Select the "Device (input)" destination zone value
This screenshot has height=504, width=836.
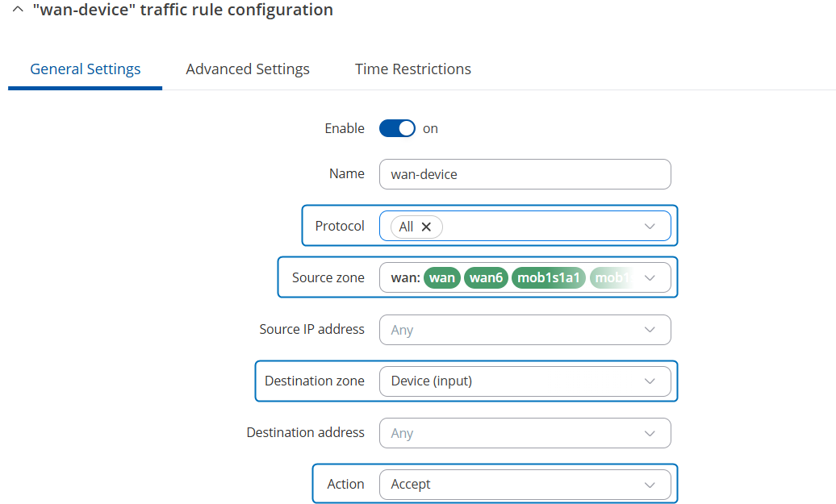[x=432, y=381]
